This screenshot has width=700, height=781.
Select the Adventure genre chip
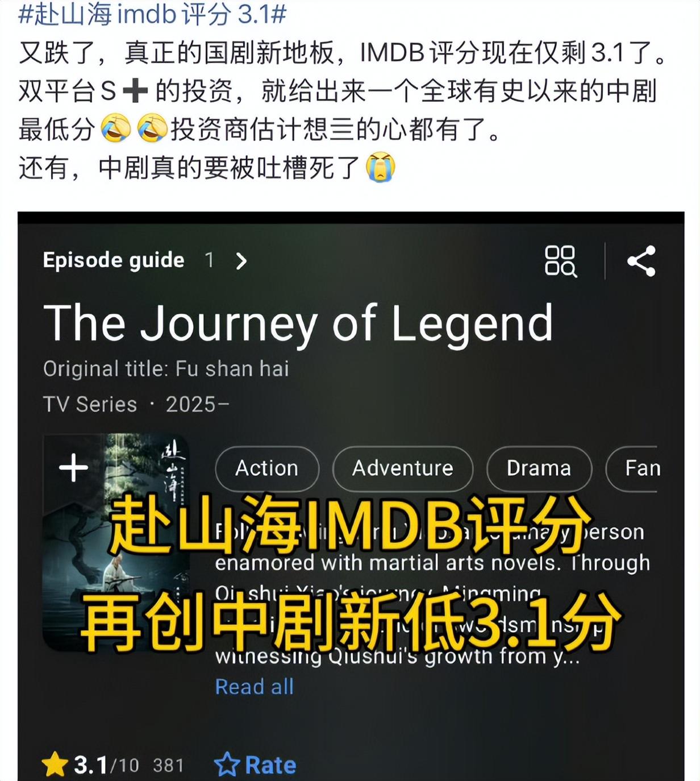[x=403, y=468]
